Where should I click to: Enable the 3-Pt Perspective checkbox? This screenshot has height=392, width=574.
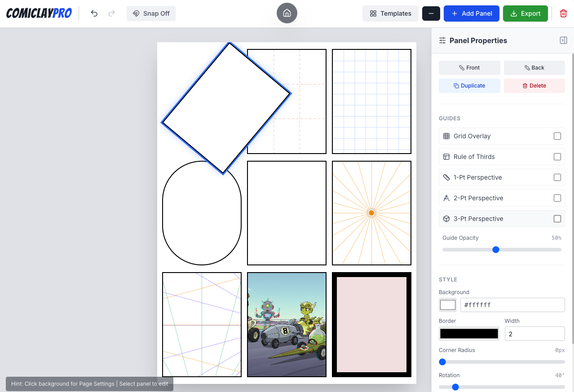pos(557,219)
